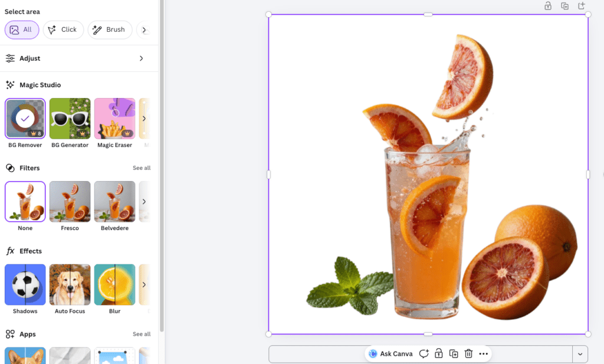Add a comment using the floating toolbar icon
Viewport: 604px width, 364px height.
coord(424,354)
